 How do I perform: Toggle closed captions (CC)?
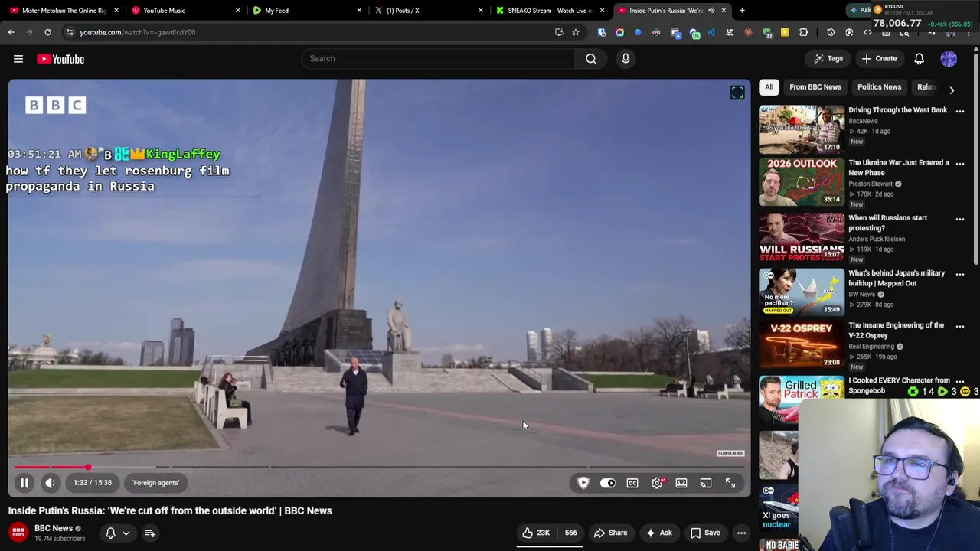coord(632,483)
